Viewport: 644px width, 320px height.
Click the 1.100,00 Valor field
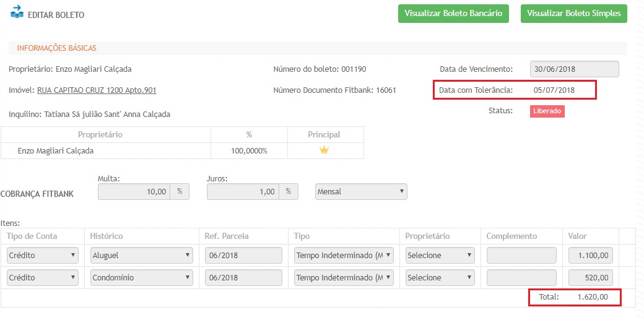click(x=591, y=255)
